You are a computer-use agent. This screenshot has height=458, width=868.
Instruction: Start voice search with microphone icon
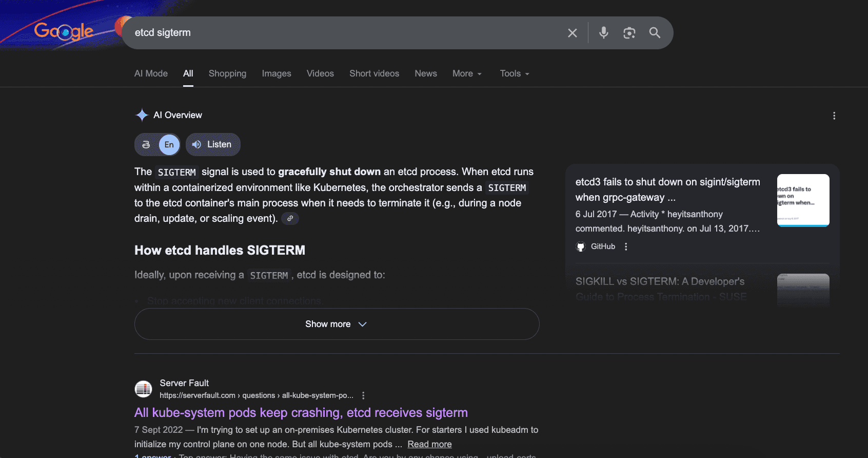point(604,33)
